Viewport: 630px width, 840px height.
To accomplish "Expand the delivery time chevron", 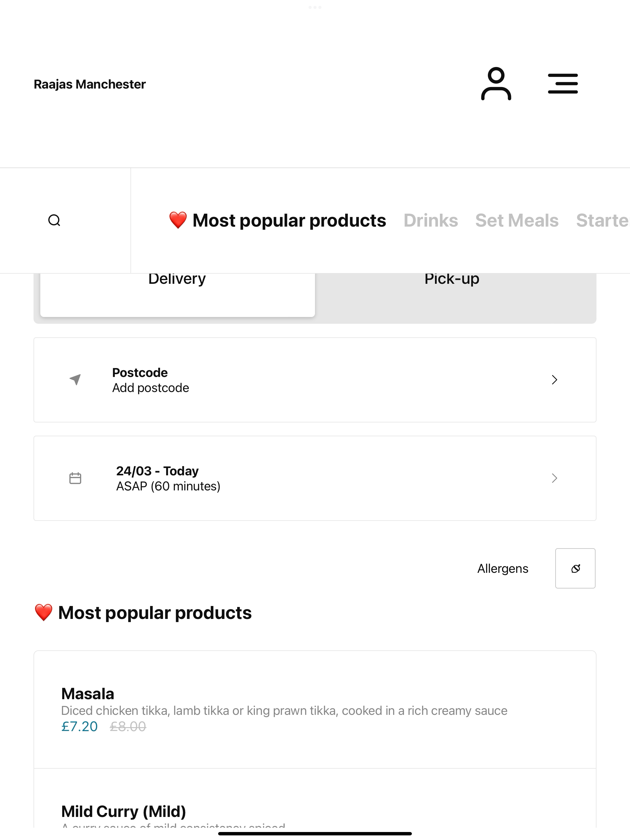I will click(x=554, y=478).
